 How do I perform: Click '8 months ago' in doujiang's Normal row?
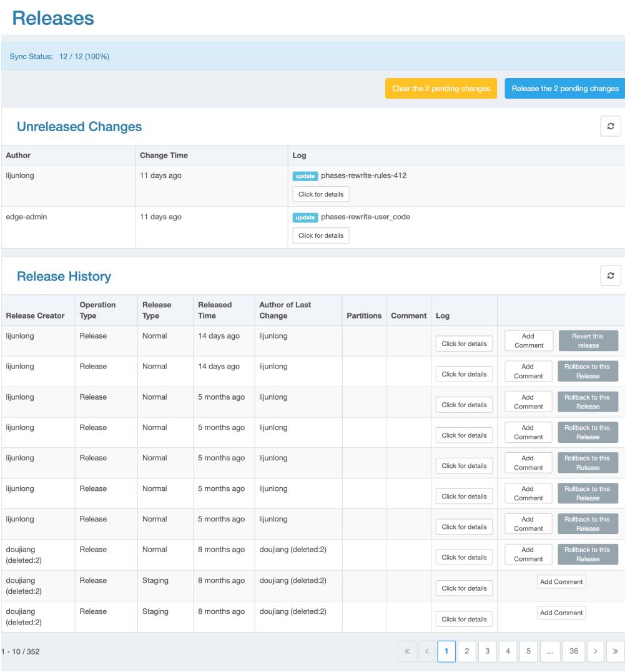pyautogui.click(x=222, y=550)
